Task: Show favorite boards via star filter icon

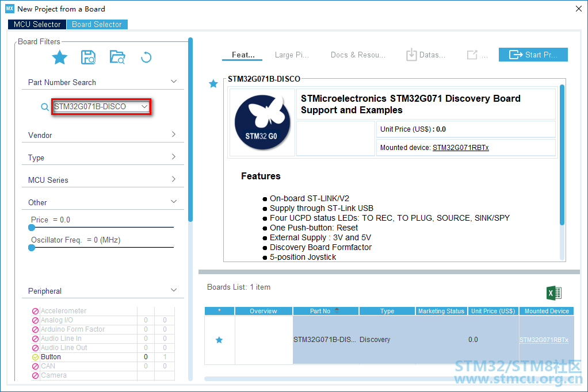Action: tap(60, 57)
